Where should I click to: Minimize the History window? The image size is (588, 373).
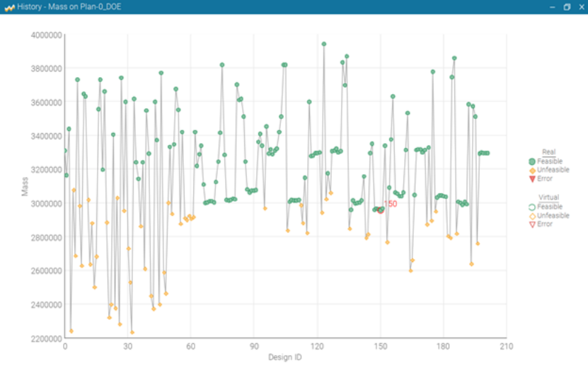click(x=552, y=7)
